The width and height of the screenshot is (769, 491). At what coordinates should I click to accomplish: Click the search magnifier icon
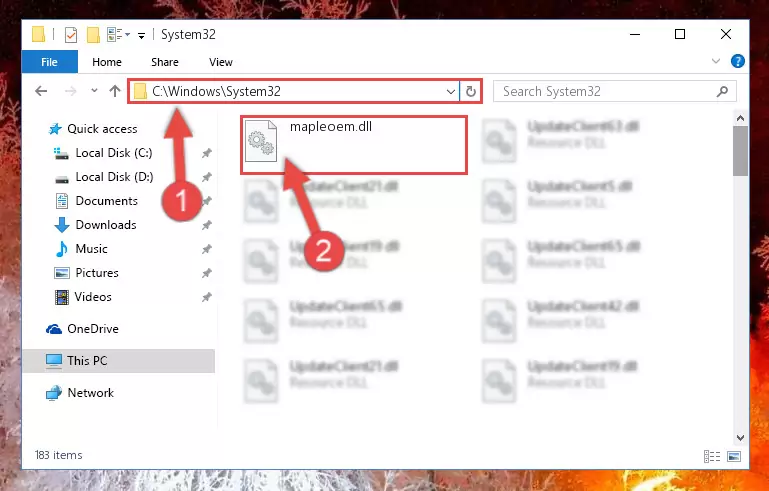722,91
